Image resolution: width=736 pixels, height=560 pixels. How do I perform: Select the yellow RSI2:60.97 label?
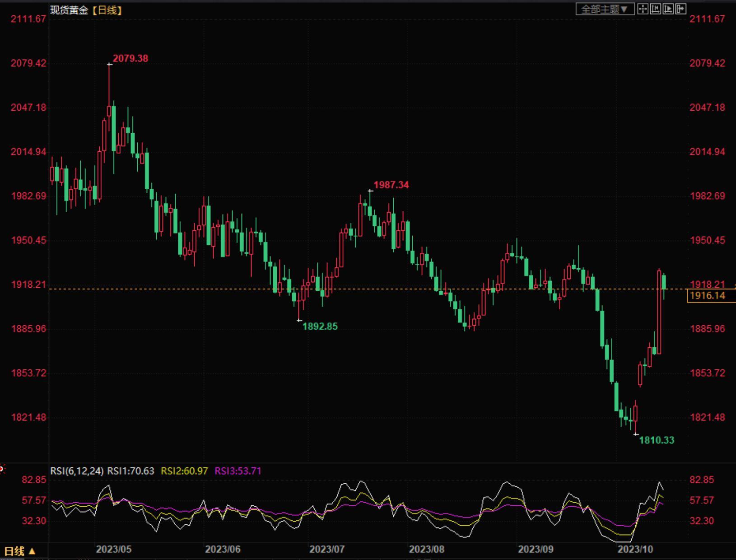(x=184, y=471)
